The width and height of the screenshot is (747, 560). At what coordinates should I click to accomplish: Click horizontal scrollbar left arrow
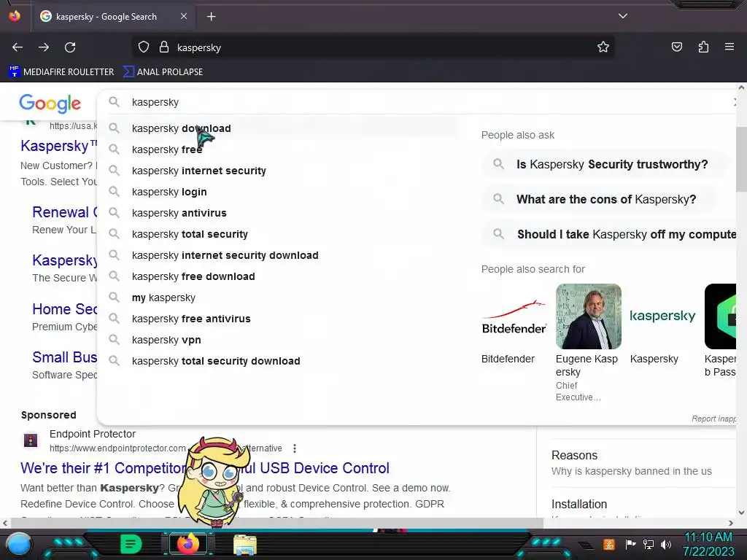[5, 523]
